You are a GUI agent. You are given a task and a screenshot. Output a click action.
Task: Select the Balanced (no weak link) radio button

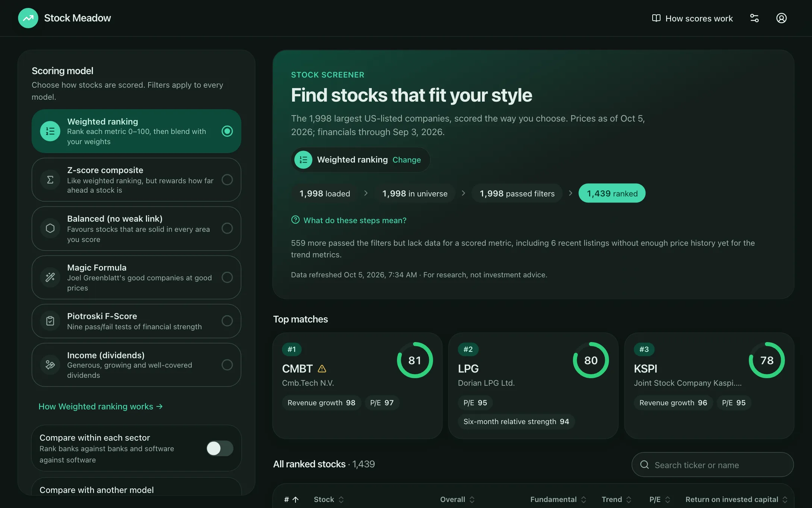click(227, 228)
